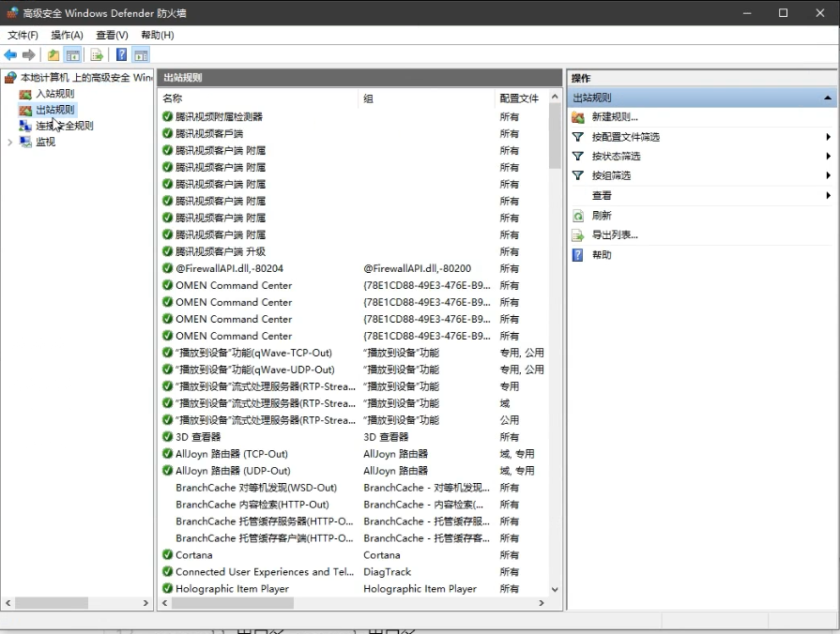Click the 按配置文件筛选 filter funnel icon
Viewport: 840px width, 634px height.
point(578,137)
